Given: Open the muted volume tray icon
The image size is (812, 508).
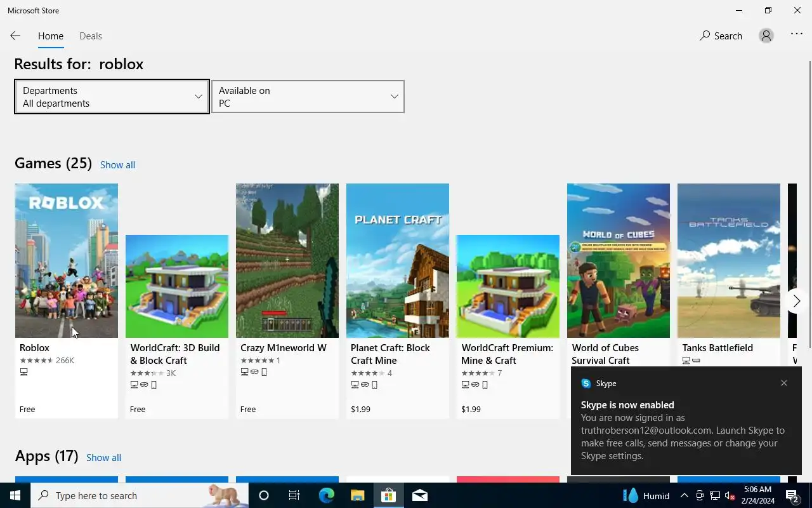Looking at the screenshot, I should pyautogui.click(x=730, y=495).
